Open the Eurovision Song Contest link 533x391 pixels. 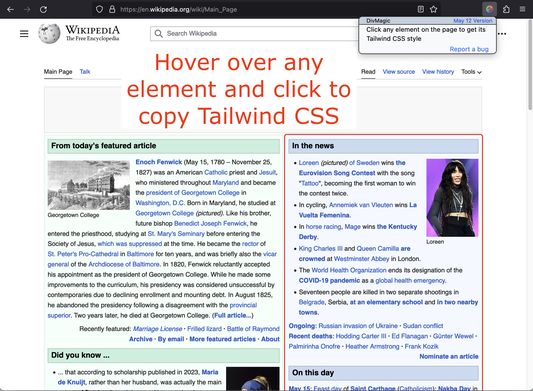click(337, 173)
